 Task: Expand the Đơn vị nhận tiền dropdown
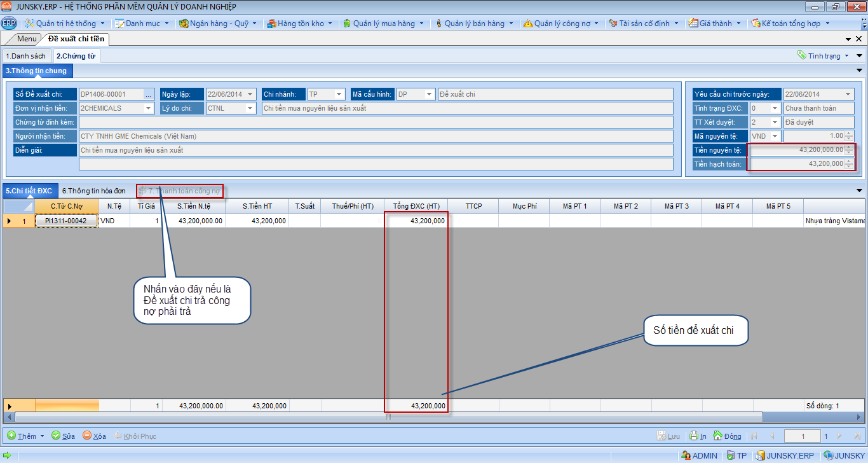tap(149, 108)
